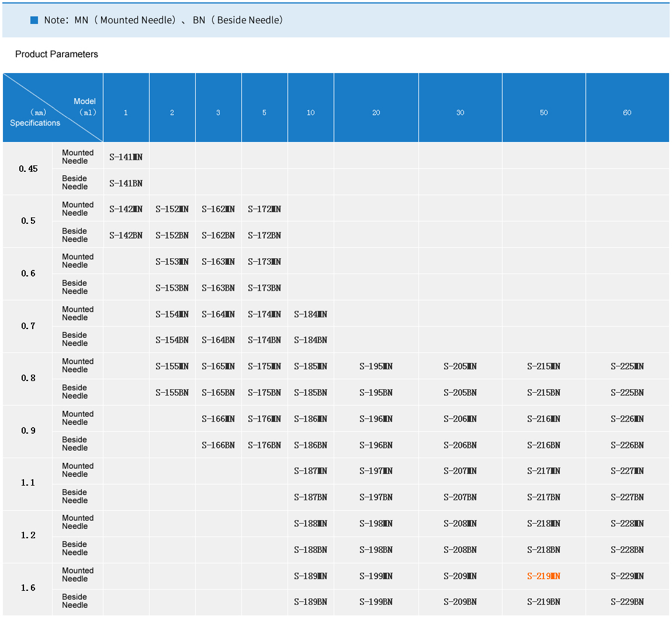Select the 1.2 specification row label
Image resolution: width=672 pixels, height=637 pixels.
pos(28,535)
